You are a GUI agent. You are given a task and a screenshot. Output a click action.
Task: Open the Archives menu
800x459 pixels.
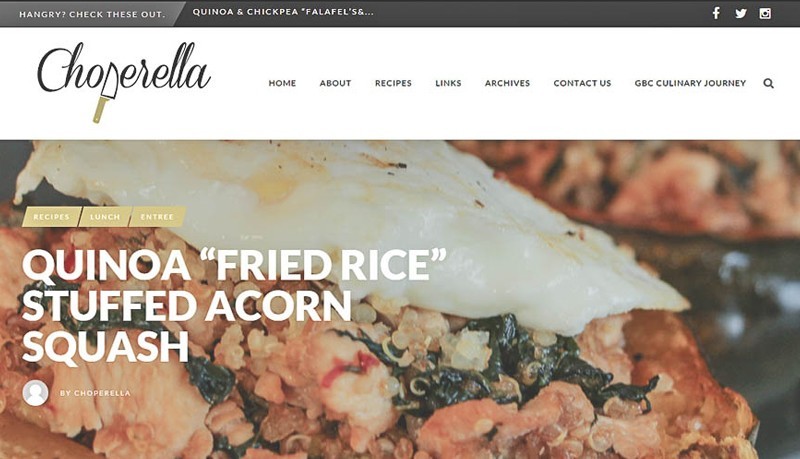click(507, 83)
